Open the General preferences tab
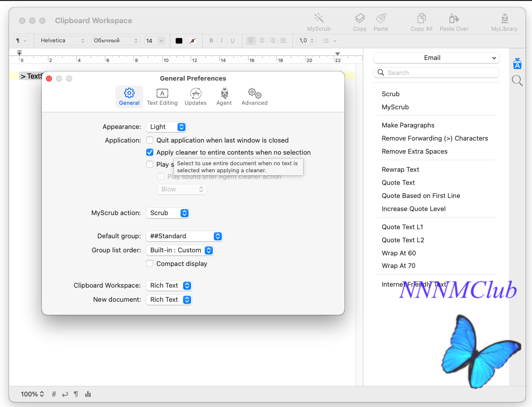The image size is (532, 407). [129, 97]
